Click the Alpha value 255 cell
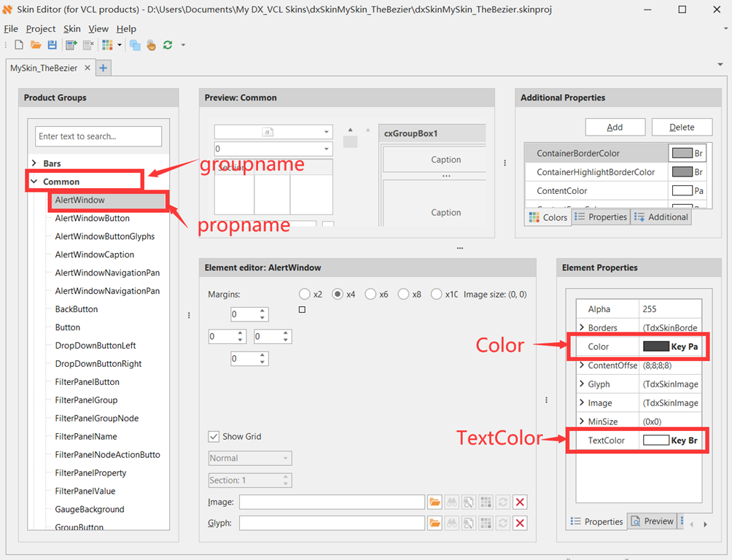The height and width of the screenshot is (560, 732). pos(670,308)
